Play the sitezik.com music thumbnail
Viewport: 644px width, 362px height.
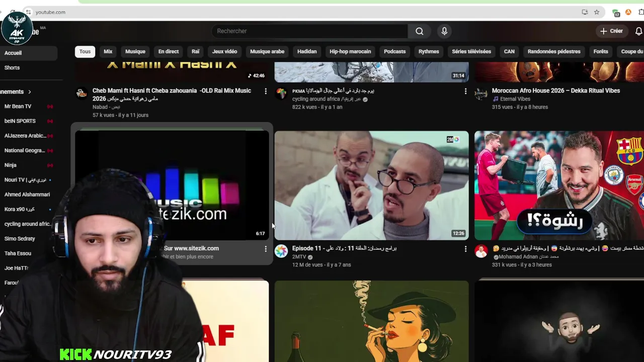coord(172,186)
